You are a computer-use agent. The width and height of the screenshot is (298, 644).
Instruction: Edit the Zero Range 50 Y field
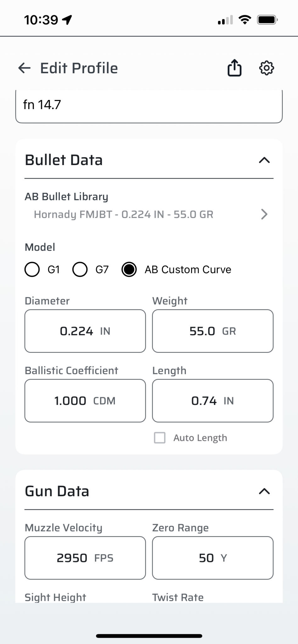point(213,558)
